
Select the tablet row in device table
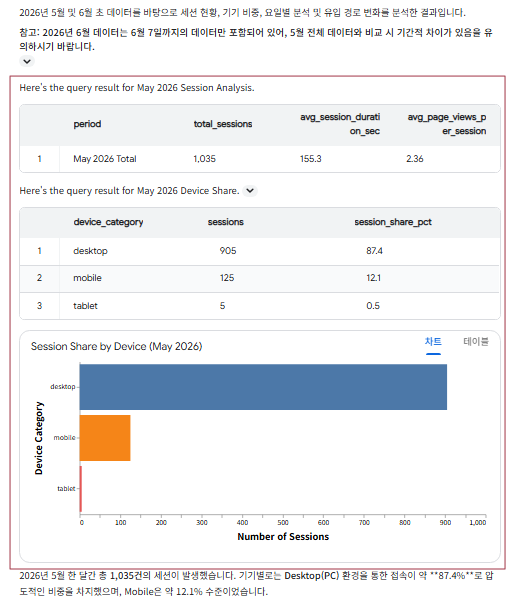point(260,306)
